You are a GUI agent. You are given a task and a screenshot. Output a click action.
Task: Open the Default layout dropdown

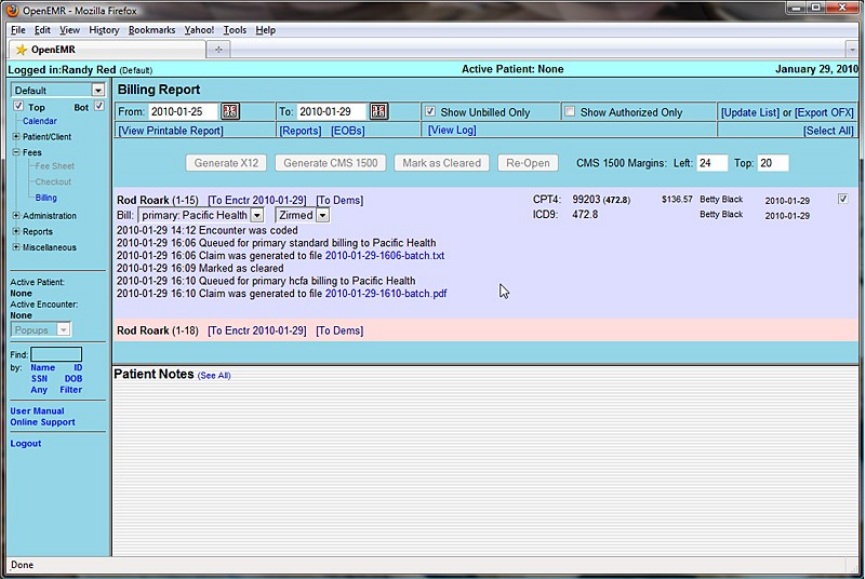[58, 90]
